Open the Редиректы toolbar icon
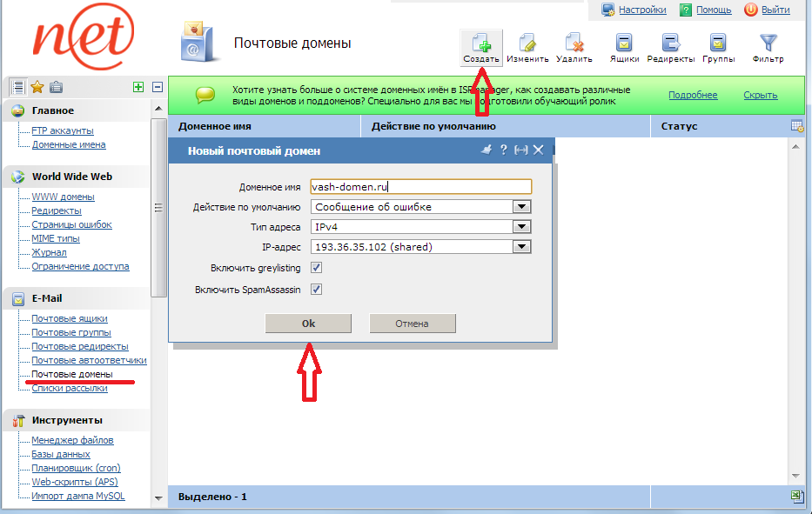Screen dimensions: 812x514 coord(670,43)
